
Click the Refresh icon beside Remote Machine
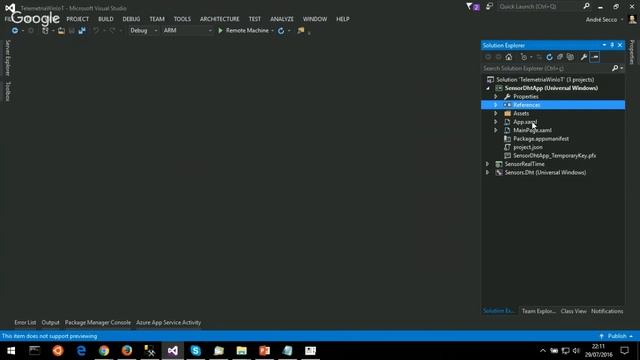281,31
